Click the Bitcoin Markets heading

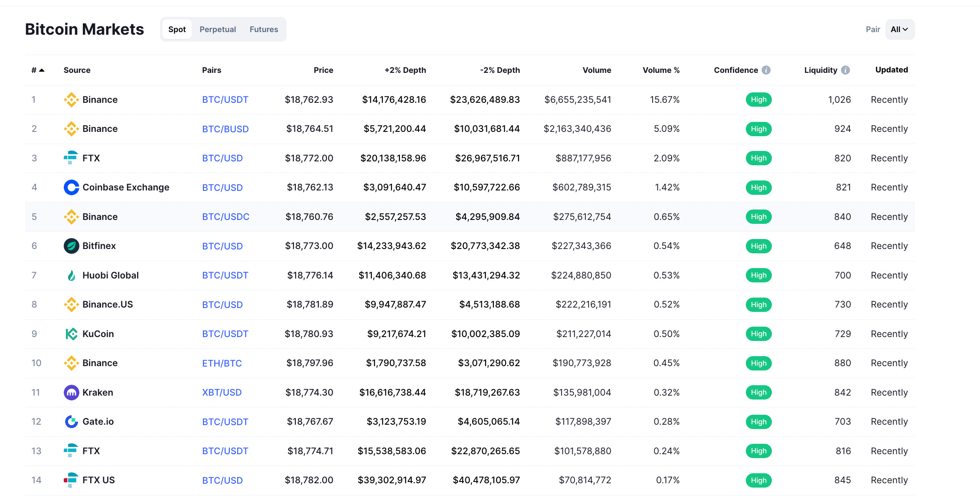point(85,29)
